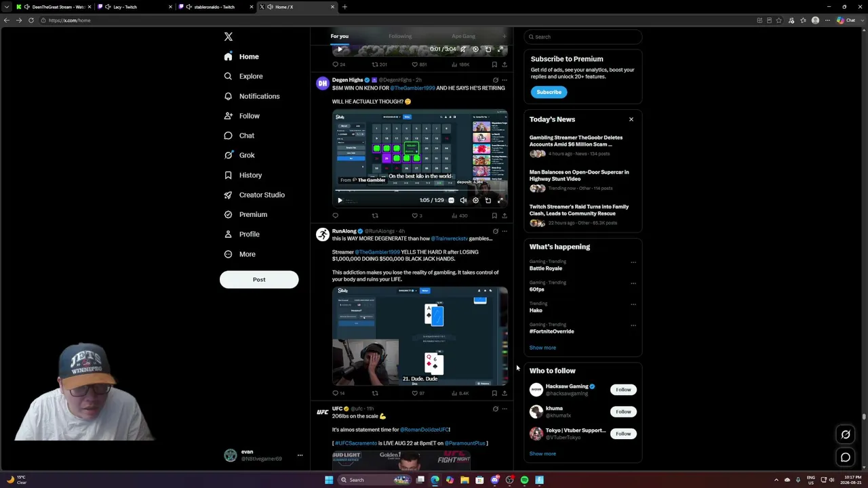Repost the Degen Highs post
Image resolution: width=868 pixels, height=488 pixels.
coord(375,216)
